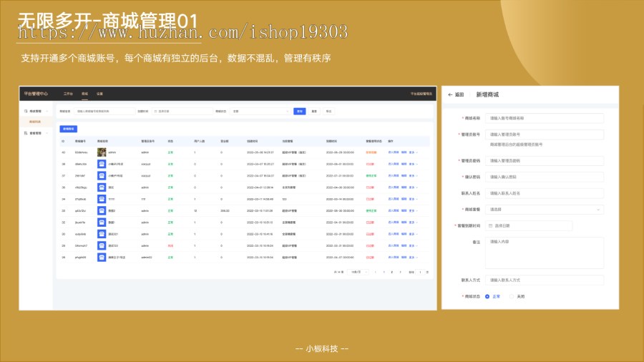Screen dimensions: 644x362
Task: Click the blue shop icon in row ID 33
Action: pyautogui.click(x=102, y=210)
